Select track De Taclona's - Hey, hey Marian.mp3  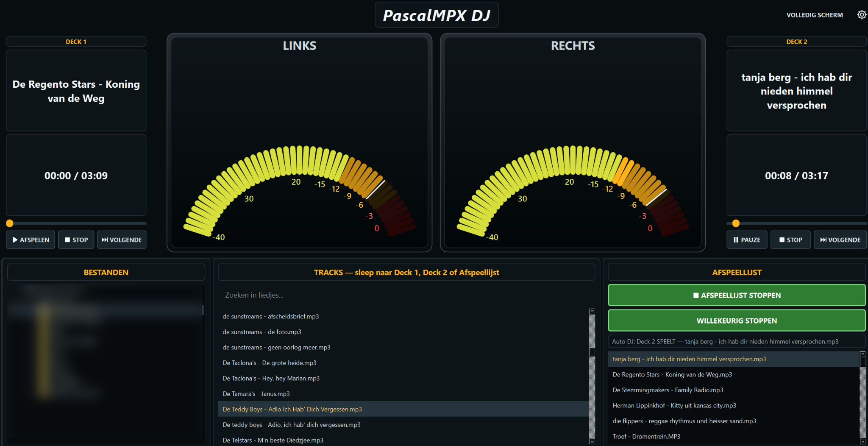[x=403, y=379]
